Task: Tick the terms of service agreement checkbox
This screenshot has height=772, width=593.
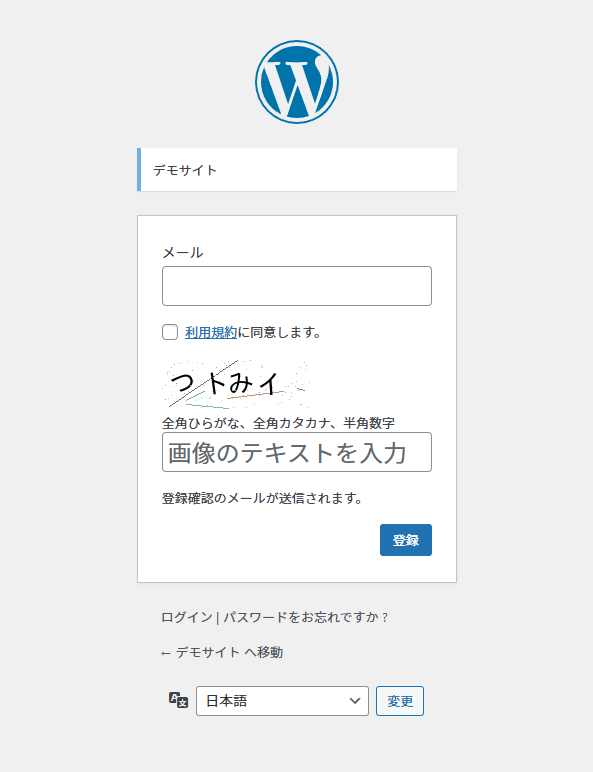Action: coord(170,332)
